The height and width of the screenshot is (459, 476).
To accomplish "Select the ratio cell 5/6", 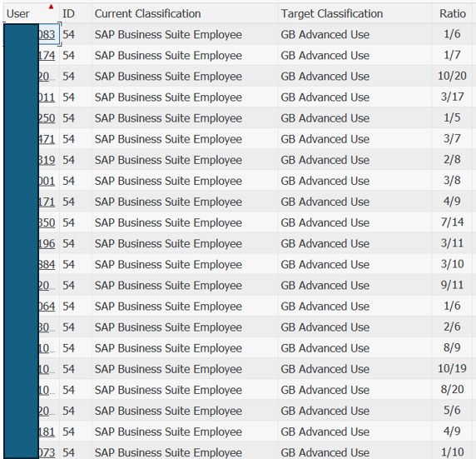I will click(452, 411).
